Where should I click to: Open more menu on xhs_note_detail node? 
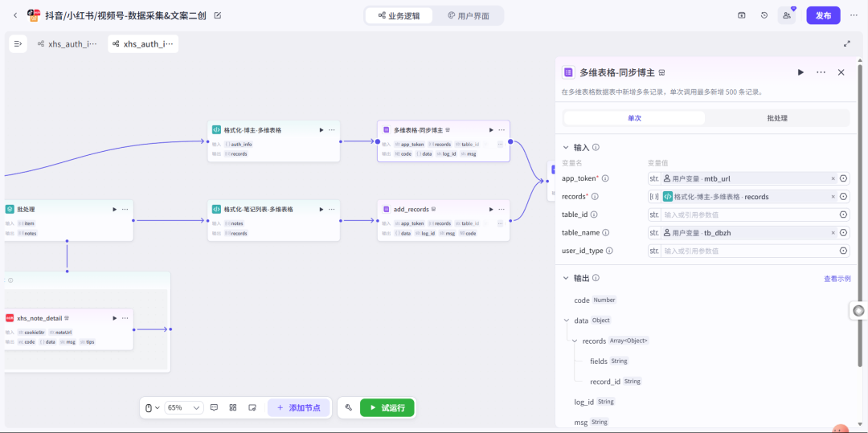pyautogui.click(x=125, y=318)
